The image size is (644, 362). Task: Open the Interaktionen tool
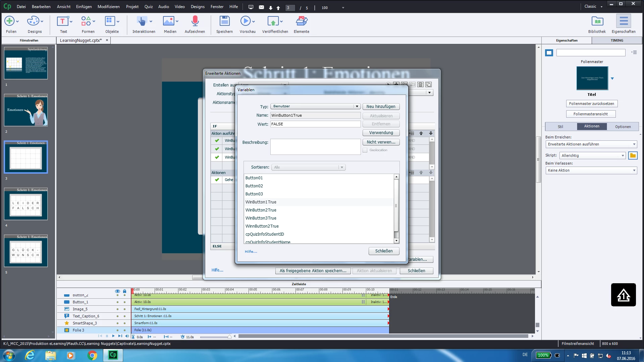click(x=142, y=21)
